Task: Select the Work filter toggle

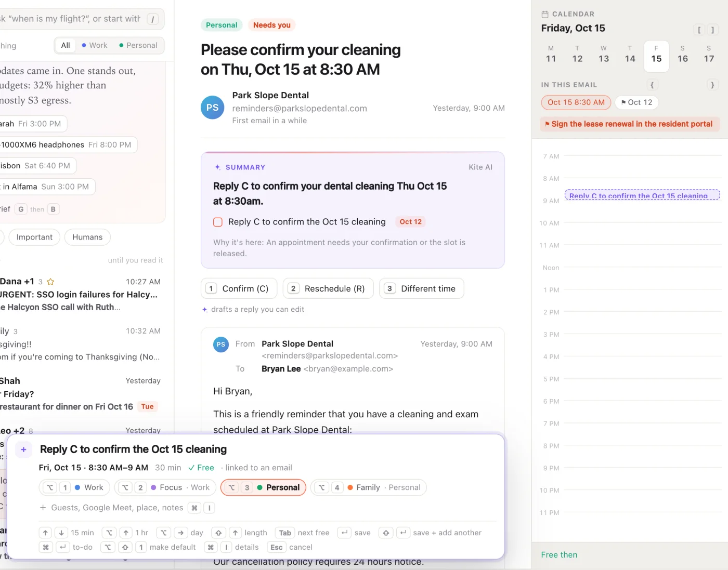Action: tap(95, 45)
